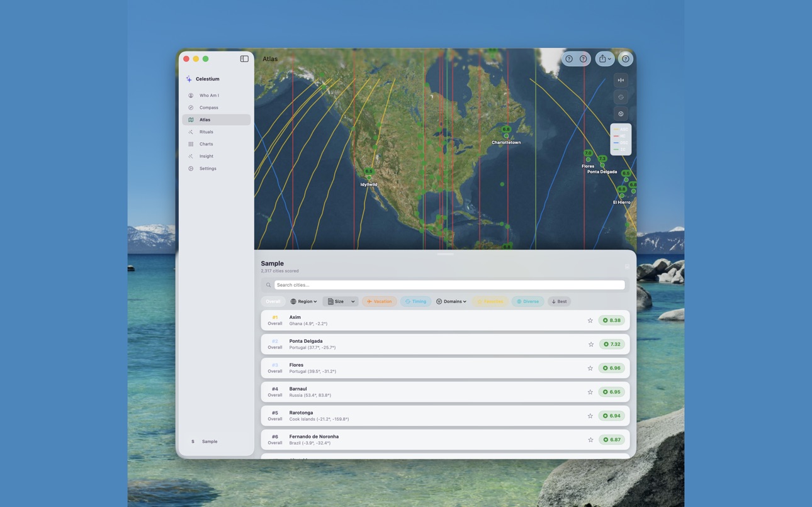Screen dimensions: 812x507
Task: Star Ponta Delgada as favorite
Action: point(590,345)
